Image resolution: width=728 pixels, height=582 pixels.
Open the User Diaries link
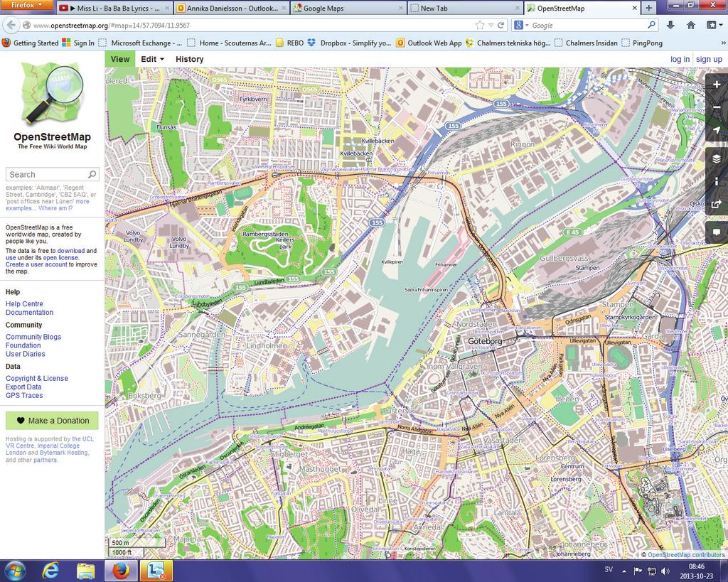pos(25,354)
